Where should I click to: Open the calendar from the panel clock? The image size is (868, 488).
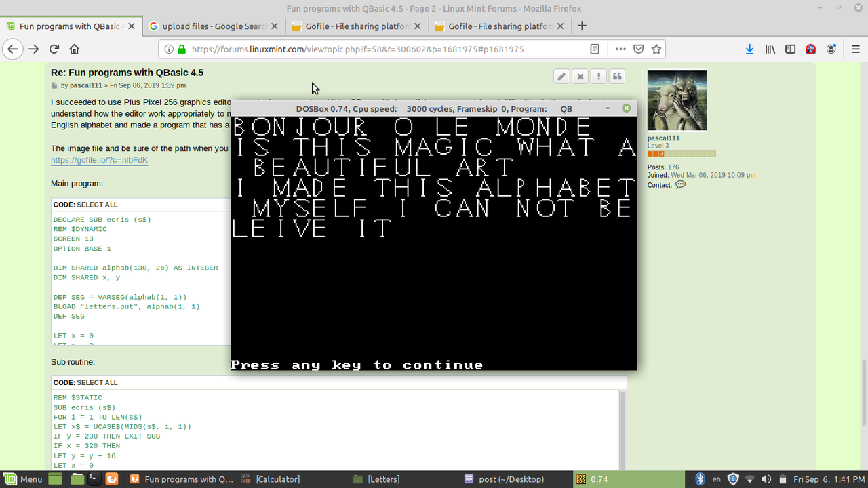tap(829, 479)
